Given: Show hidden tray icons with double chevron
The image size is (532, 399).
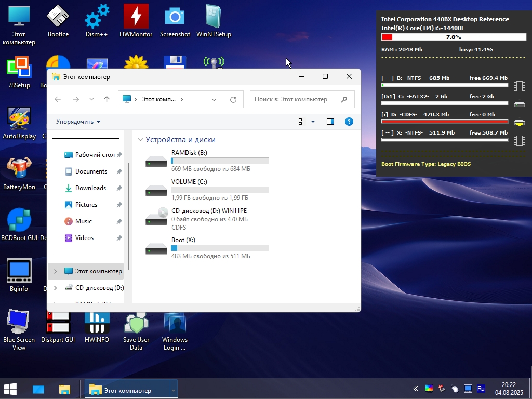Looking at the screenshot, I should click(416, 389).
